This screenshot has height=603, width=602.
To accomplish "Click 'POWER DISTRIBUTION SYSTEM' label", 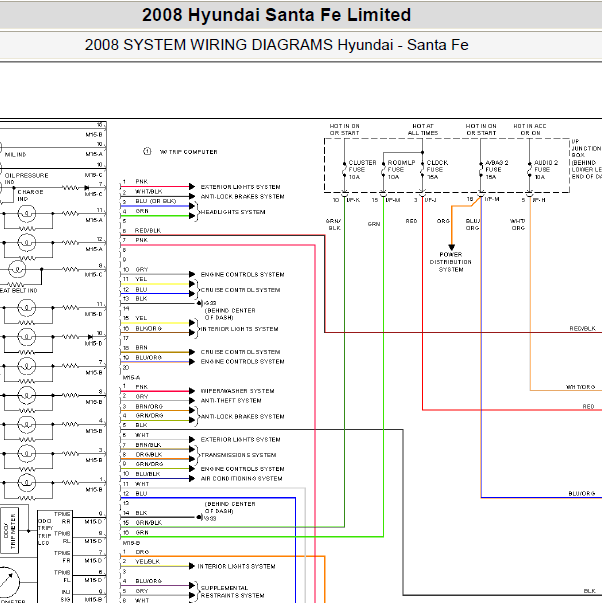I will point(451,262).
